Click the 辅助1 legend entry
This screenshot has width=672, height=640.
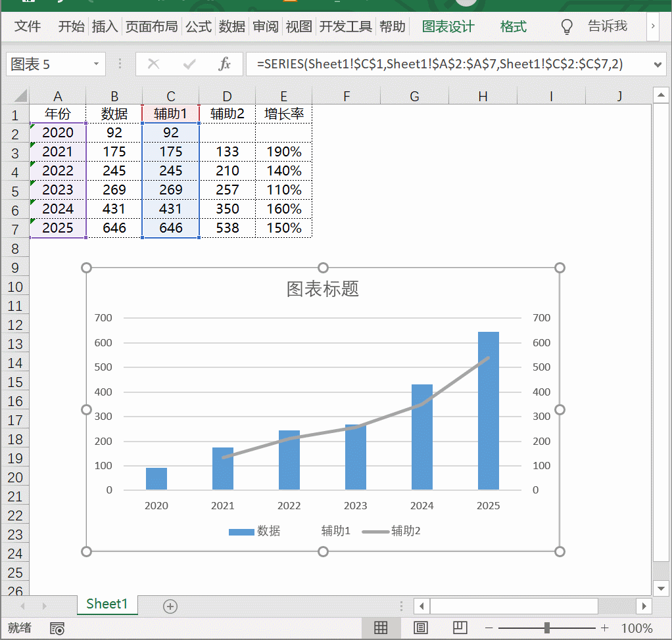pos(335,531)
